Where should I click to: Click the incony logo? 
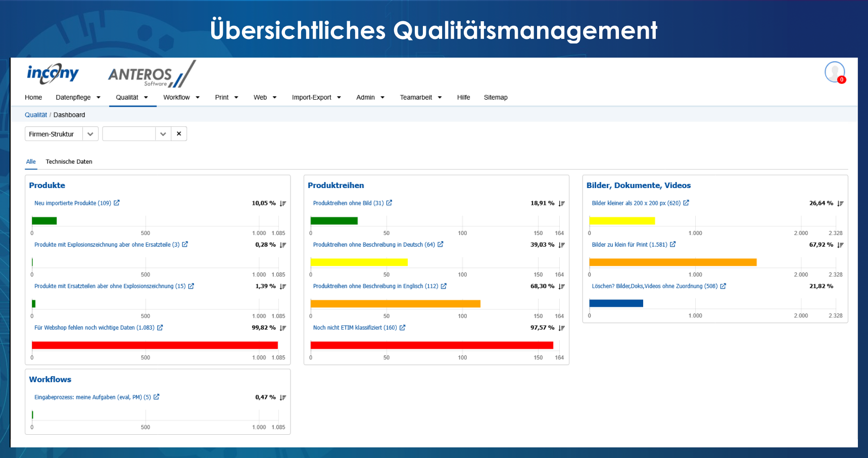[x=53, y=73]
